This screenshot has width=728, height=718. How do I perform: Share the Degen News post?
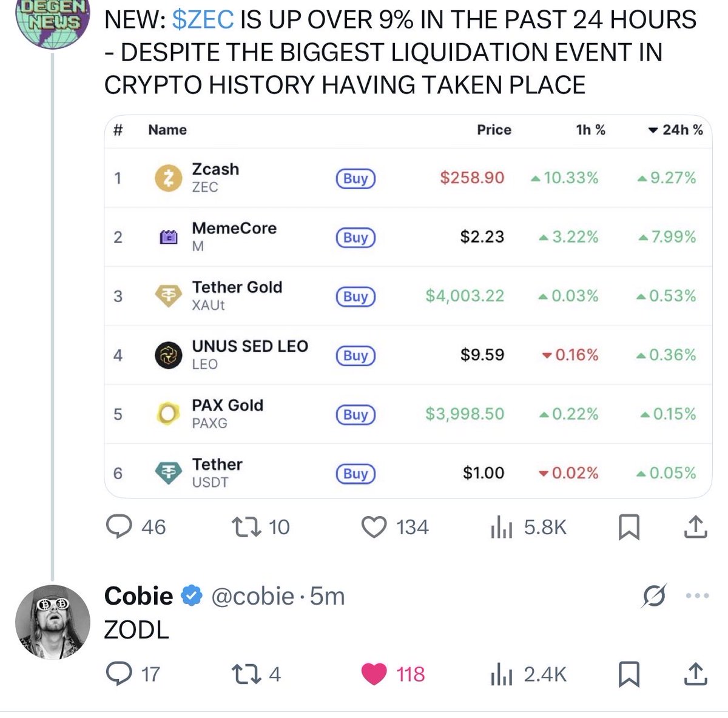(695, 527)
